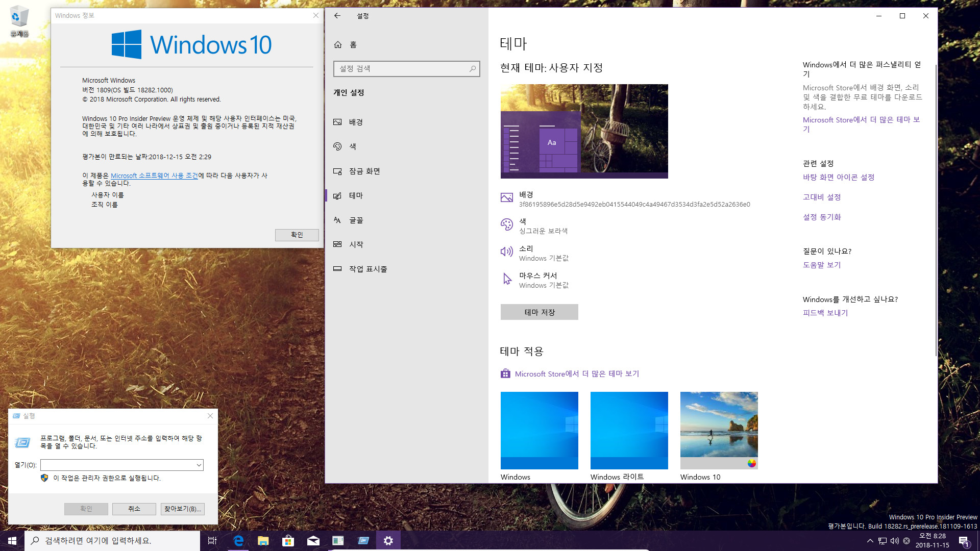Open the 작업 표시줄 settings section
This screenshot has width=980, height=551.
click(406, 269)
